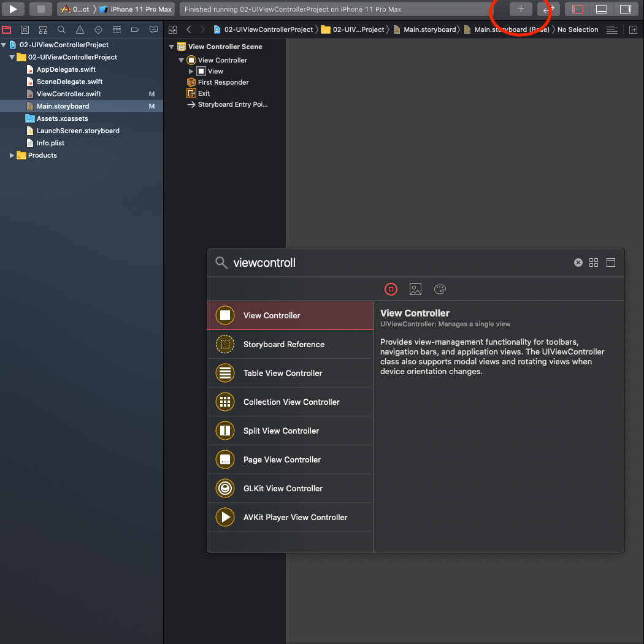
Task: Switch library to grid icon view
Action: coord(594,263)
